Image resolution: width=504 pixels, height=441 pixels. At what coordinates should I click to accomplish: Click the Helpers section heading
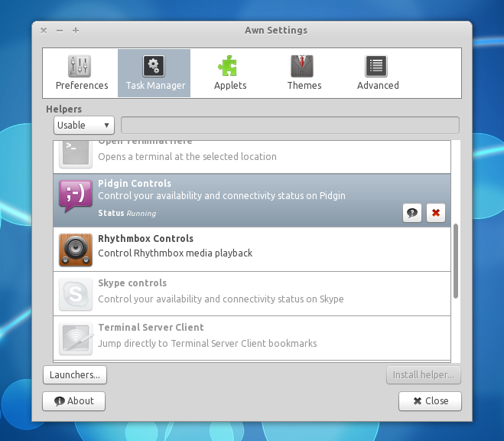tap(63, 109)
